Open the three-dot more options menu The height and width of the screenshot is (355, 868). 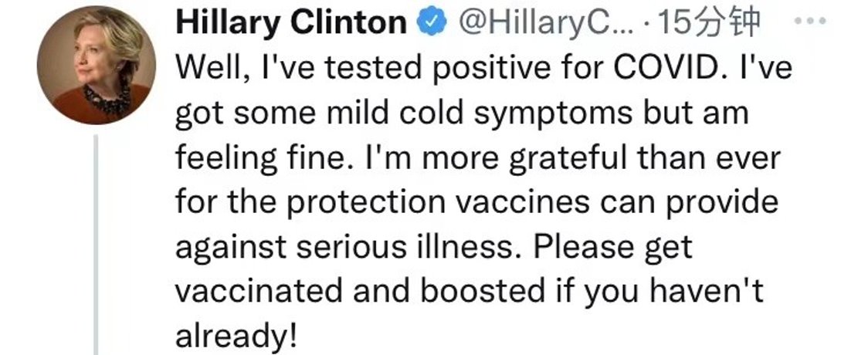pyautogui.click(x=810, y=21)
